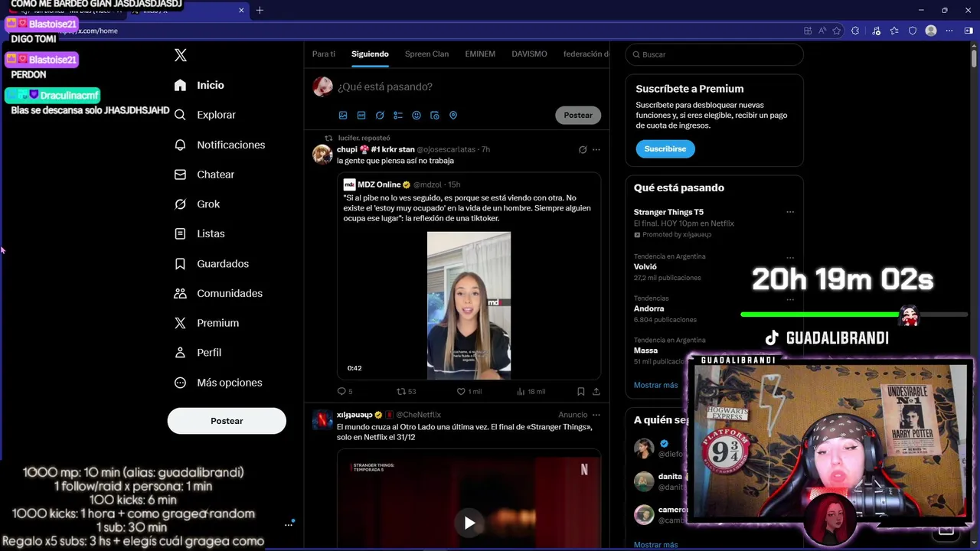Open Inicio from the sidebar
980x551 pixels.
(x=200, y=85)
